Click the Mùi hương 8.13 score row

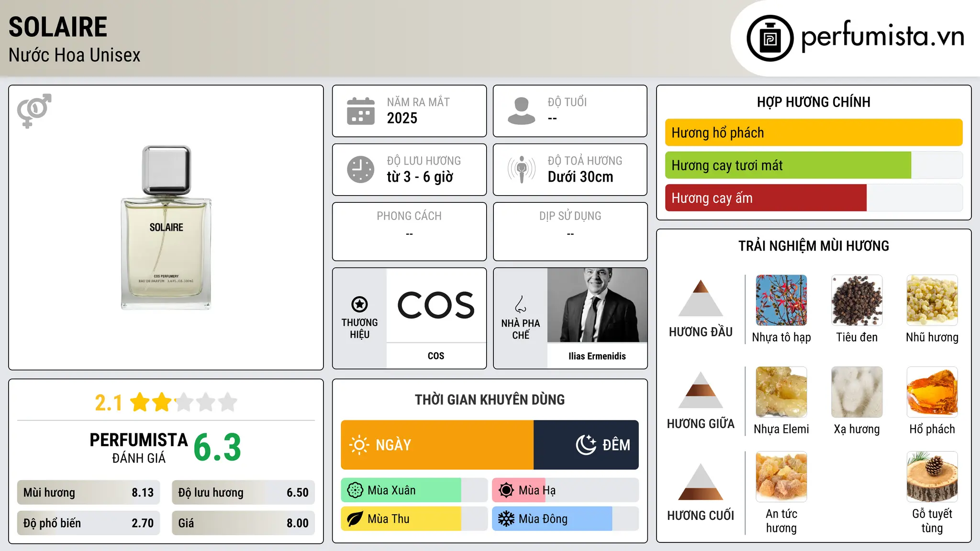[89, 492]
